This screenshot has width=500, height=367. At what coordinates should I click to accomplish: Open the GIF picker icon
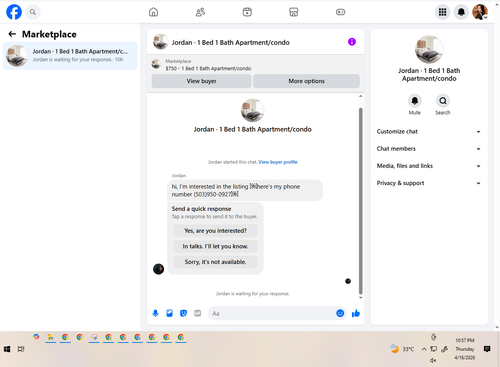pos(198,313)
